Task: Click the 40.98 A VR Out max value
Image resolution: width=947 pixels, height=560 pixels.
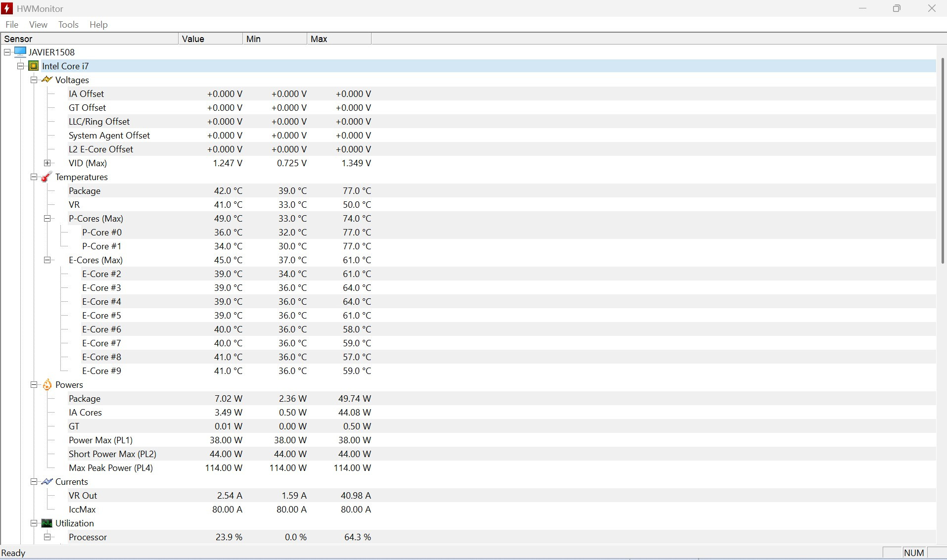Action: click(x=356, y=495)
